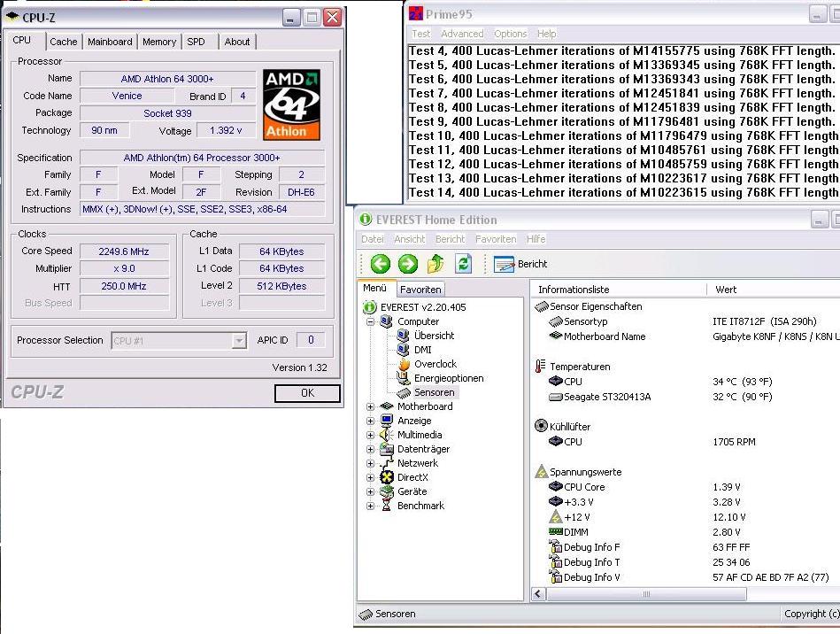Screen dimensions: 840x634
Task: Expand the Geräte tree node
Action: [370, 492]
